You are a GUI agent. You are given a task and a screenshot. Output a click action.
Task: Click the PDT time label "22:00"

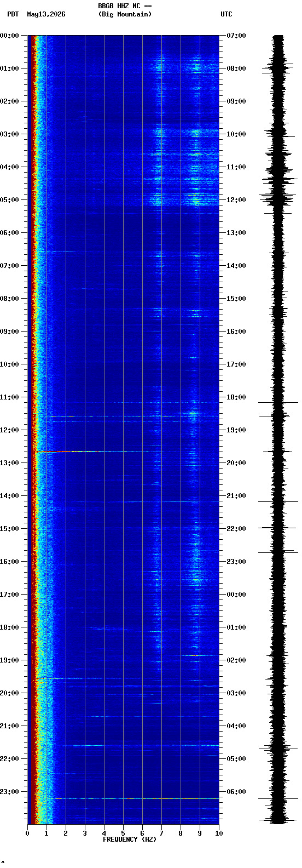(x=10, y=759)
